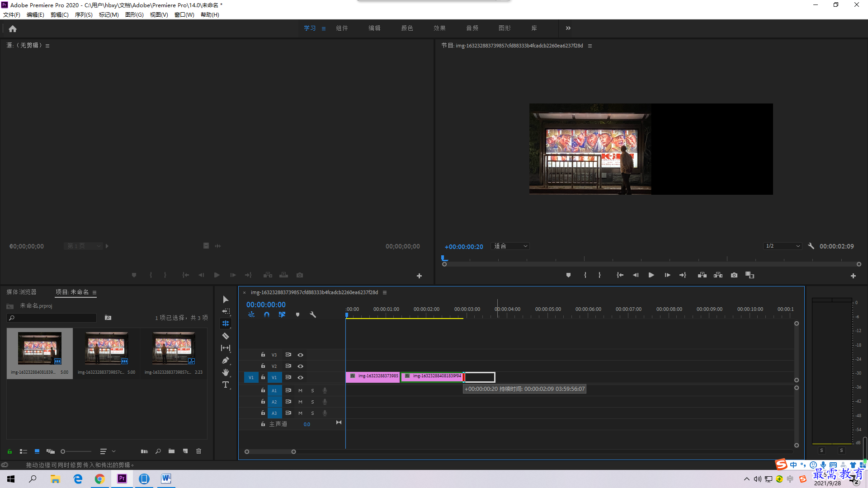Screen dimensions: 868x488
Task: Open playback resolution 1/2 dropdown
Action: [x=783, y=246]
